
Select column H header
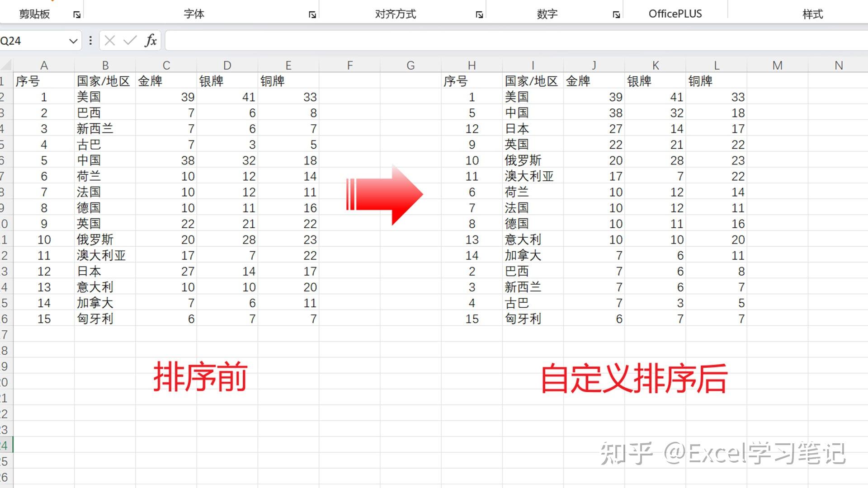pos(472,66)
